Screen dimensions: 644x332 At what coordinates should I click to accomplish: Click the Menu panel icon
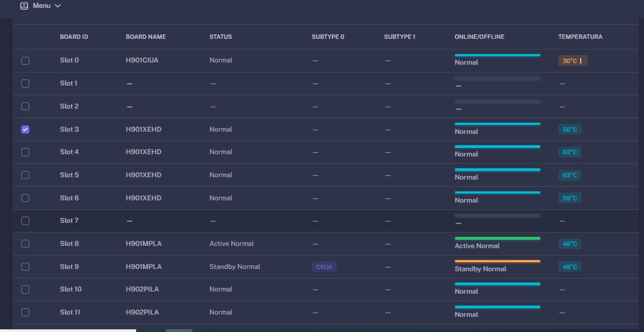tap(24, 6)
